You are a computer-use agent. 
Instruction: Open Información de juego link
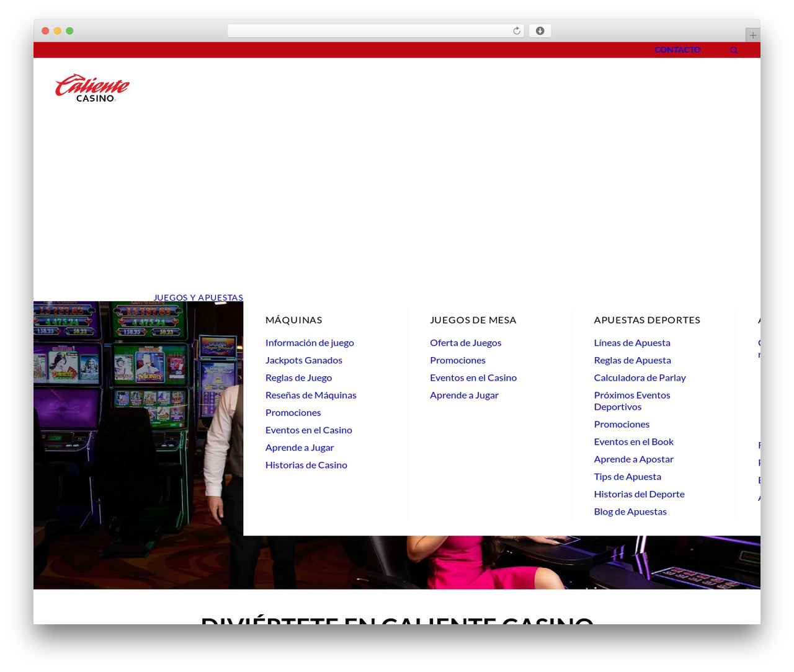point(310,343)
